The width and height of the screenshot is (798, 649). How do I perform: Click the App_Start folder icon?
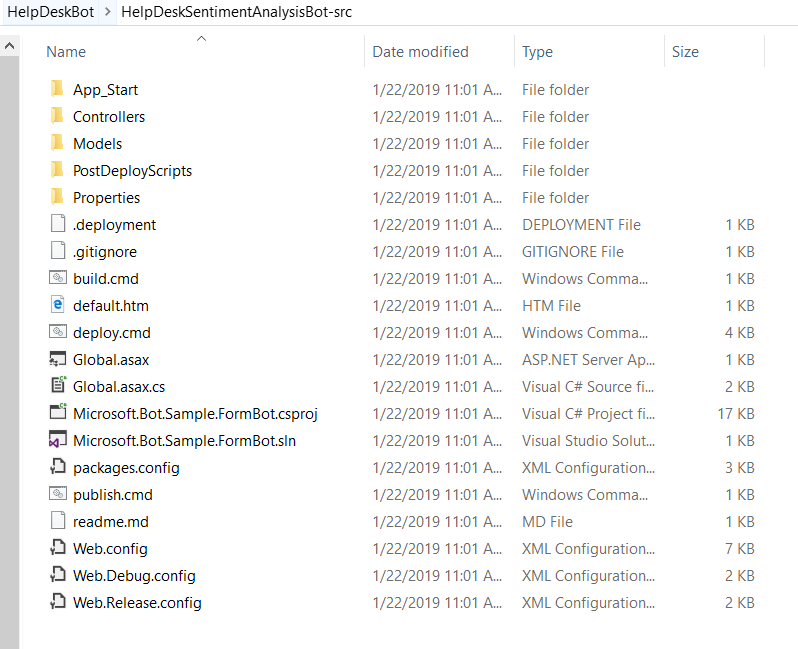pyautogui.click(x=58, y=89)
